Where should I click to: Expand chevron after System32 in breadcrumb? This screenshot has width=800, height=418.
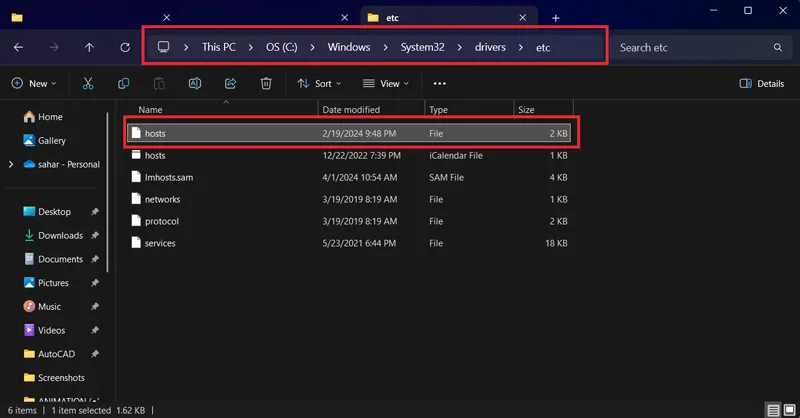[x=460, y=47]
